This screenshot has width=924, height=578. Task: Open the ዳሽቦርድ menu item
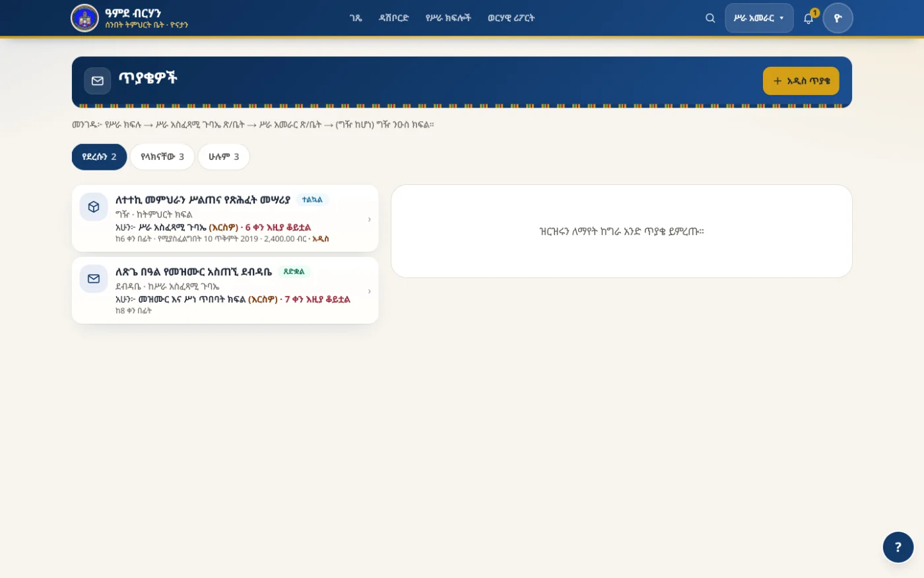point(393,18)
